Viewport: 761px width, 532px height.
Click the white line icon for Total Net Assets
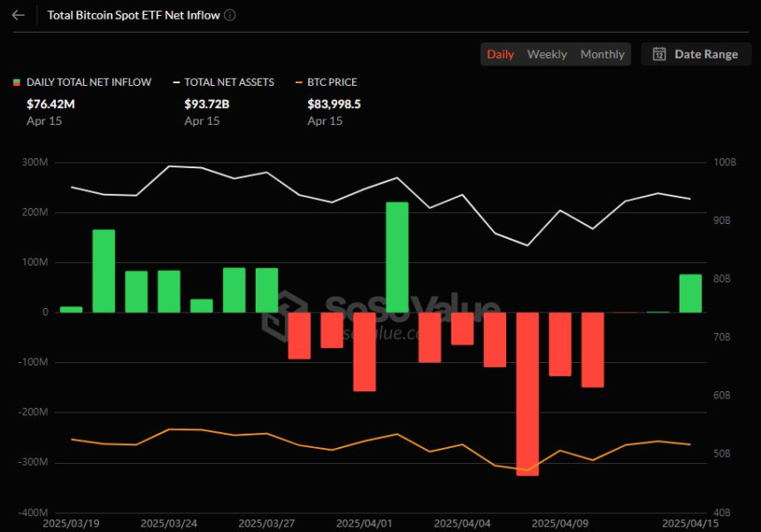click(177, 82)
